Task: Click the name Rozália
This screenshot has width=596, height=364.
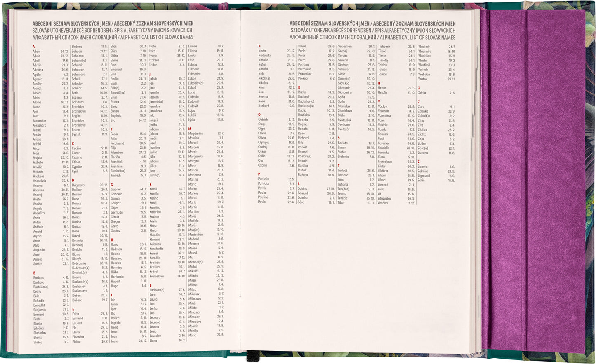Action: [x=303, y=165]
